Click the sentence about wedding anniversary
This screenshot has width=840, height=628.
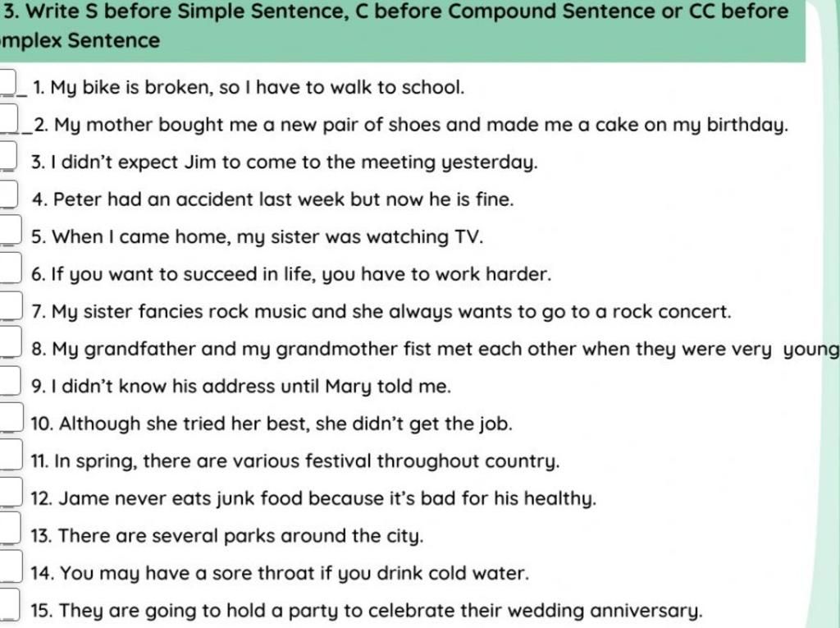click(x=366, y=610)
